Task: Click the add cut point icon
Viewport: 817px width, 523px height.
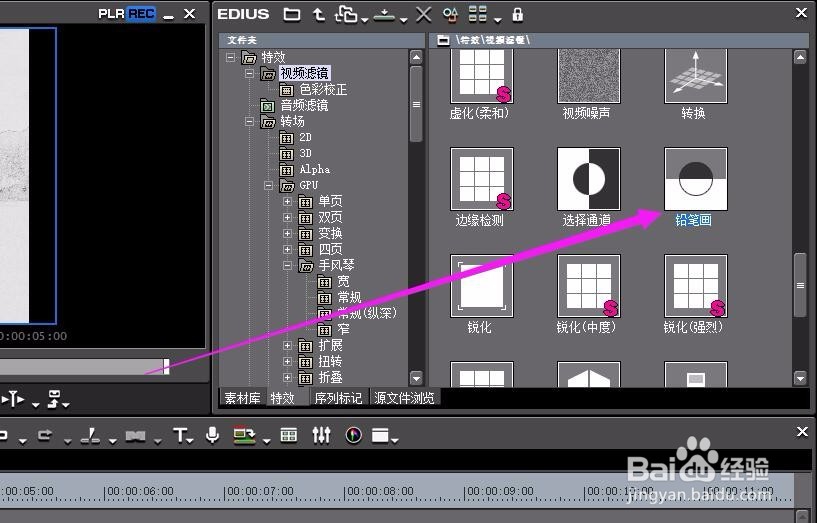Action: tap(90, 435)
